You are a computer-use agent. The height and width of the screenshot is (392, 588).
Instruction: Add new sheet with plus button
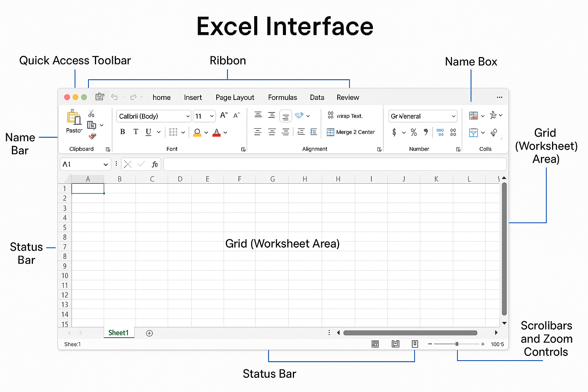[150, 333]
